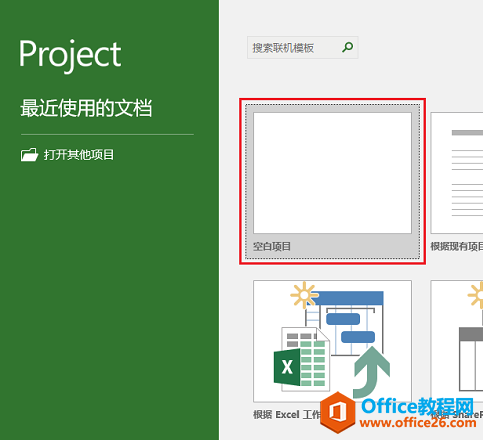The width and height of the screenshot is (483, 440).
Task: Select the 根据现有项目 template thumbnail
Action: pos(457,173)
